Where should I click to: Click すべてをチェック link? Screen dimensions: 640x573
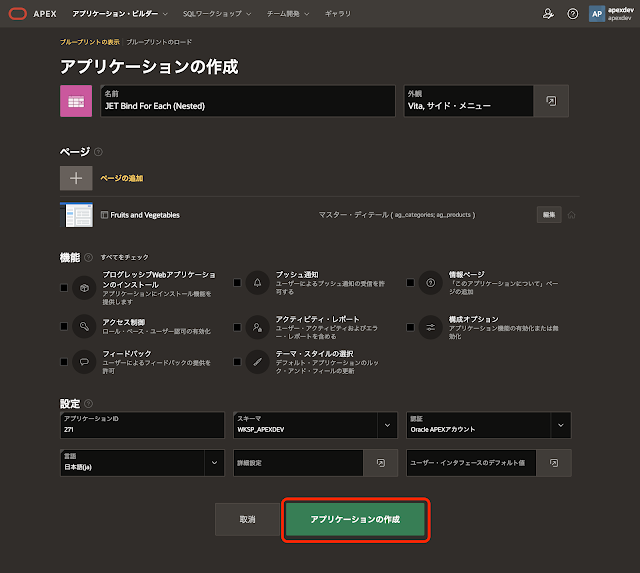click(x=124, y=257)
